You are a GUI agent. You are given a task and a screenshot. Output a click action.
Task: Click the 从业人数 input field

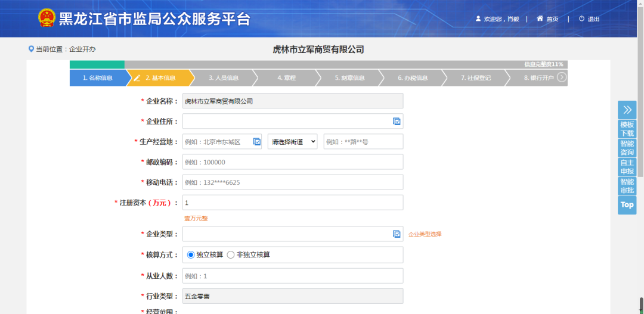[x=293, y=276]
